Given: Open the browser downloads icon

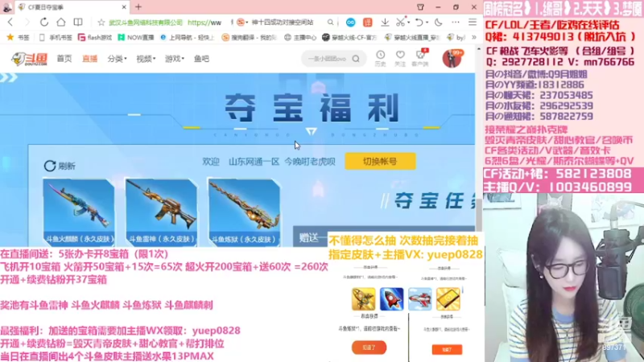Looking at the screenshot, I should coord(385,23).
